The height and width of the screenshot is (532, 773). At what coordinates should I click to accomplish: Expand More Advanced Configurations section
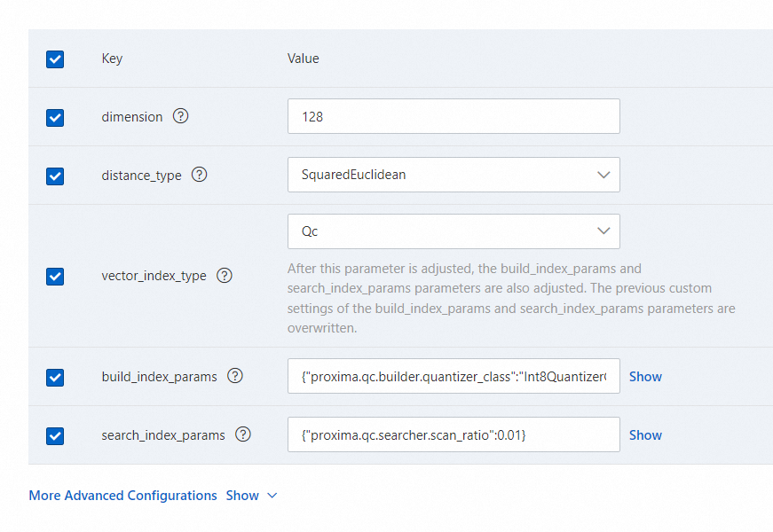(x=122, y=496)
